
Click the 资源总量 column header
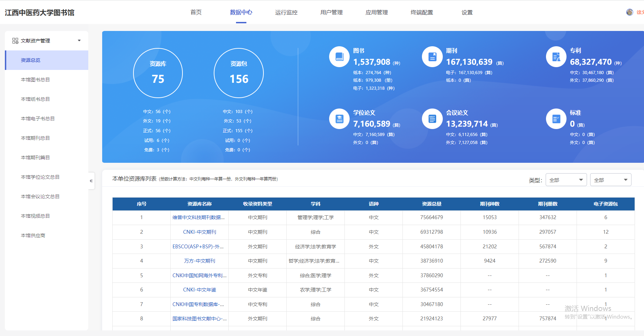click(431, 204)
